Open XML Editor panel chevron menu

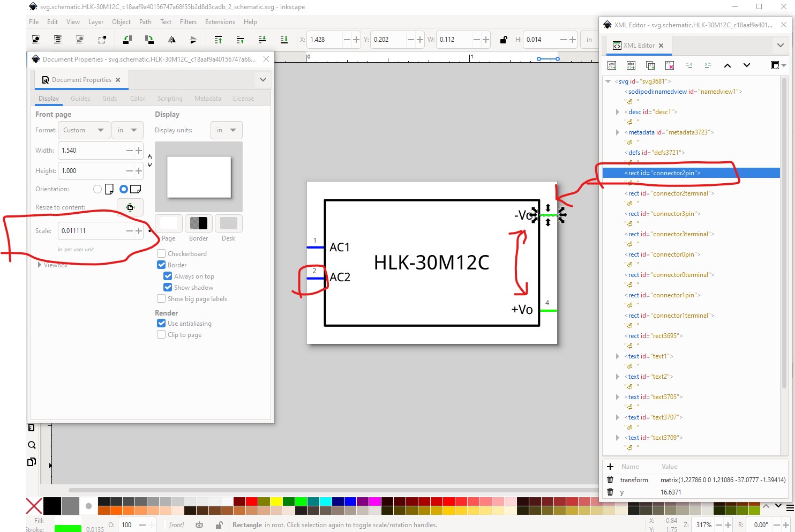coord(781,46)
